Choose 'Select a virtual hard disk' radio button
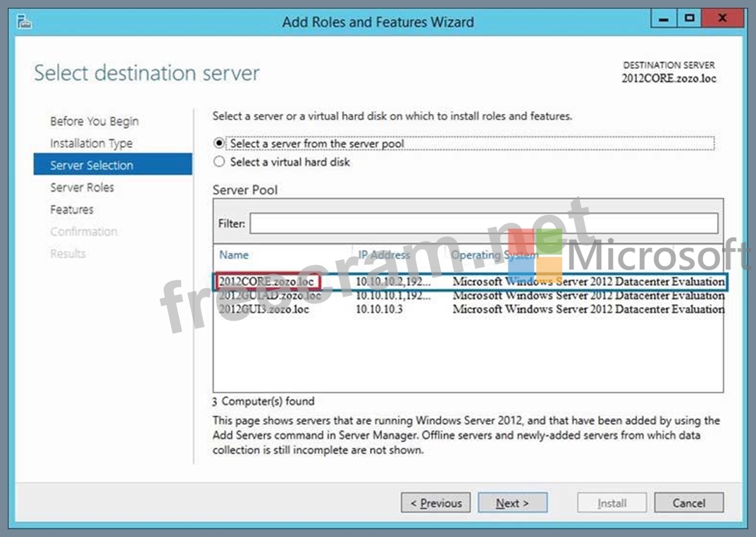 (x=219, y=161)
